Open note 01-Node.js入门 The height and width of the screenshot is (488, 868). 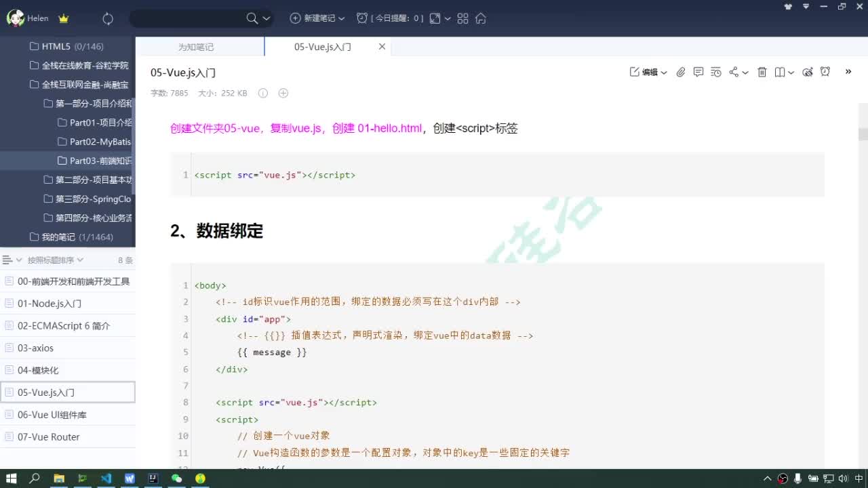click(68, 304)
